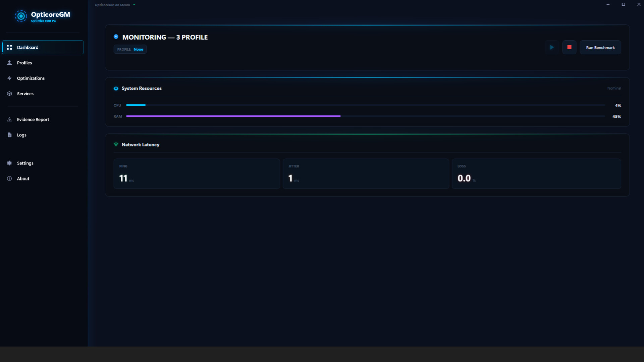
Task: Open Logs using the document icon
Action: (9, 135)
